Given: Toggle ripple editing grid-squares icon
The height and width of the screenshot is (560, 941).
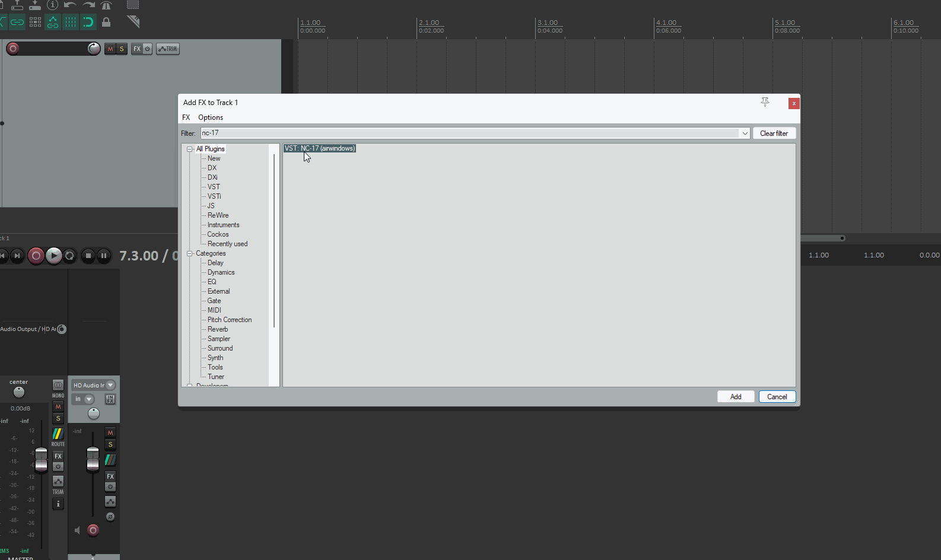Looking at the screenshot, I should [35, 23].
